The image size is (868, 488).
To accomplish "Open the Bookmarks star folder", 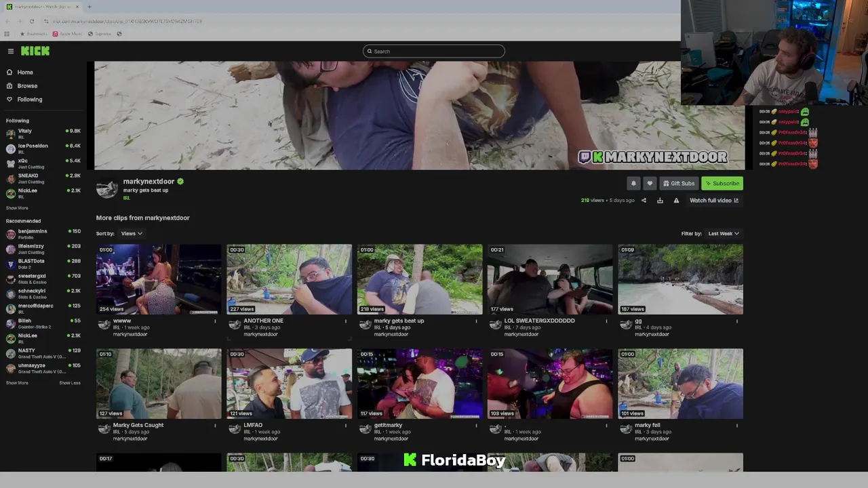I will tap(33, 34).
